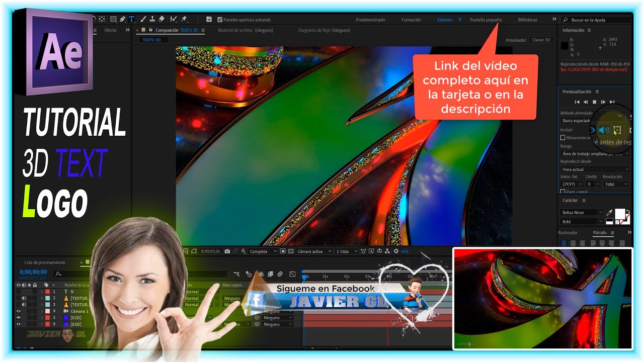The image size is (644, 362).
Task: Switch to Cola de procesamiento tab
Action: (x=45, y=262)
